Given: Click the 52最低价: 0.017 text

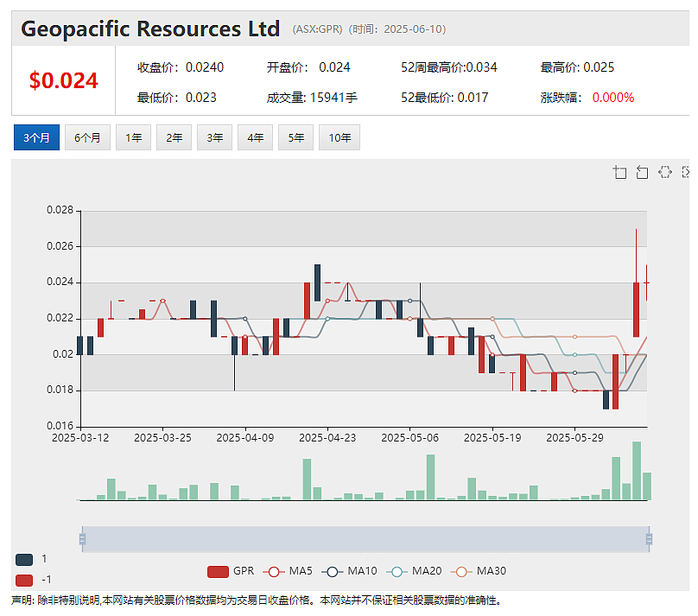Looking at the screenshot, I should [x=444, y=98].
